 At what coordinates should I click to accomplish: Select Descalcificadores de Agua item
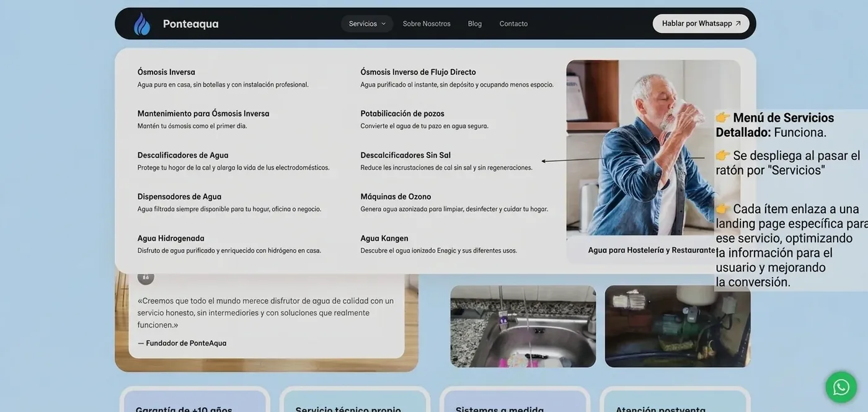point(183,155)
